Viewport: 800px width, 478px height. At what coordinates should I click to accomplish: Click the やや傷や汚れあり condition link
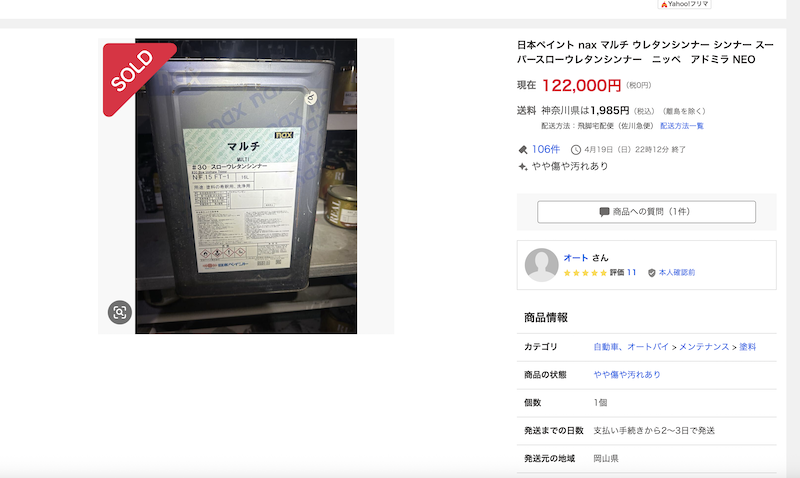[627, 374]
